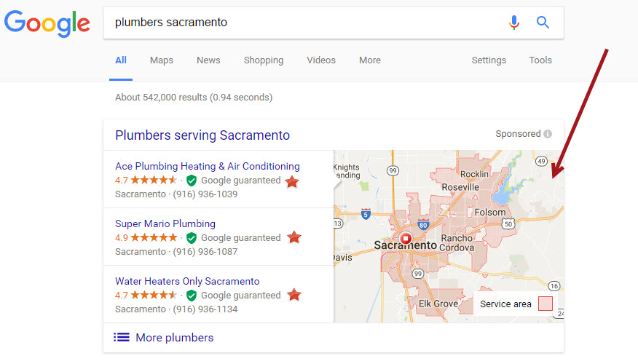
Task: Click the microphone voice search icon
Action: tap(514, 23)
